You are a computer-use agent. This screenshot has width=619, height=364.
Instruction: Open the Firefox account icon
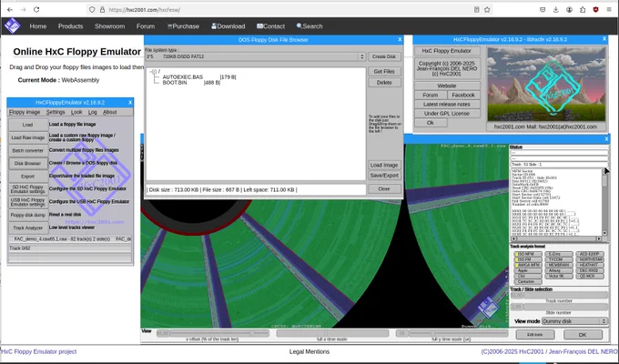click(569, 9)
